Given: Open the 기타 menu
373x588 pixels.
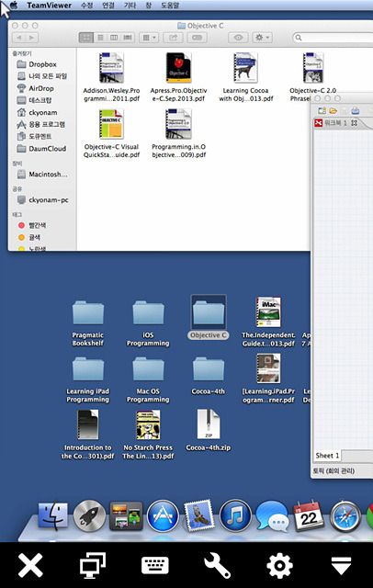Looking at the screenshot, I should point(130,6).
